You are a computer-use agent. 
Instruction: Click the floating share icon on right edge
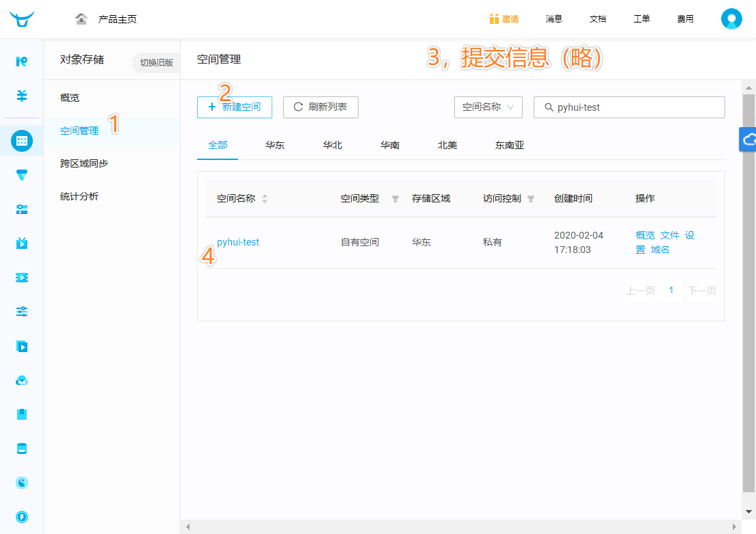click(750, 139)
